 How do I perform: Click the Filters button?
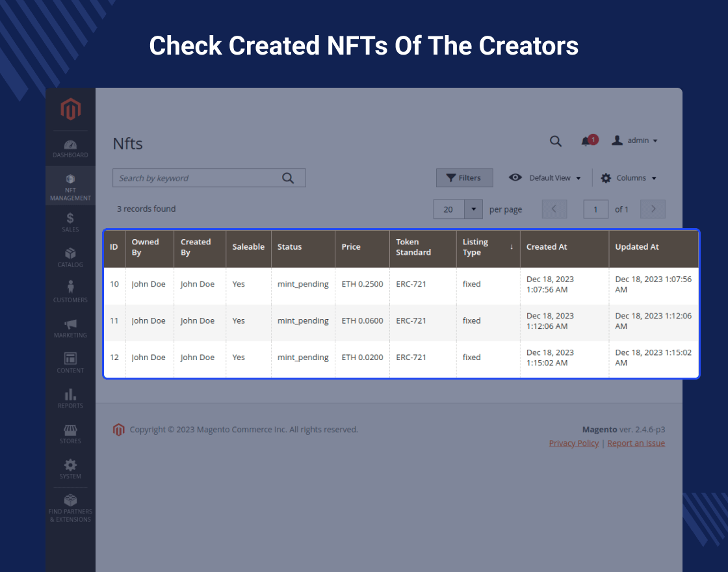(464, 178)
